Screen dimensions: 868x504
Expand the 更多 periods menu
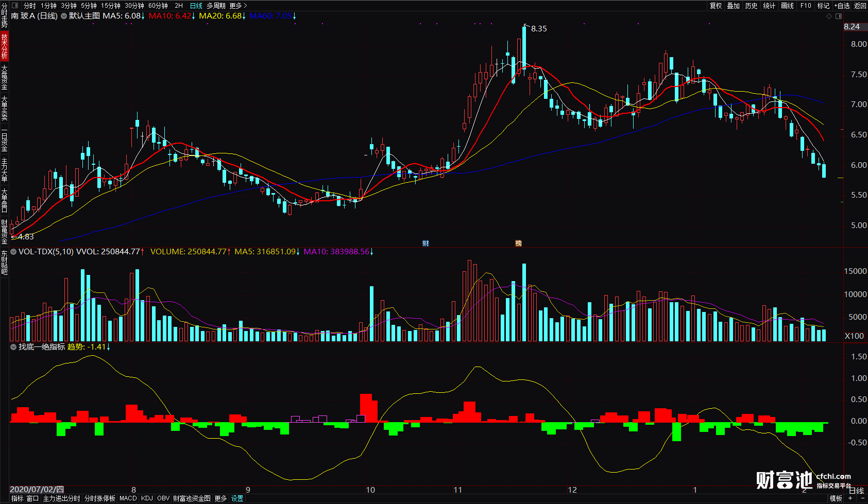[238, 6]
